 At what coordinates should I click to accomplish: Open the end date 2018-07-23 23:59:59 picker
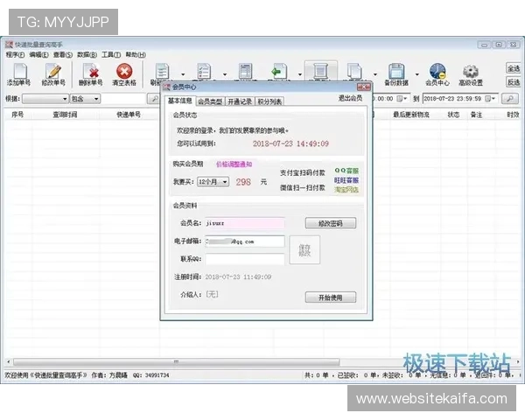point(489,99)
